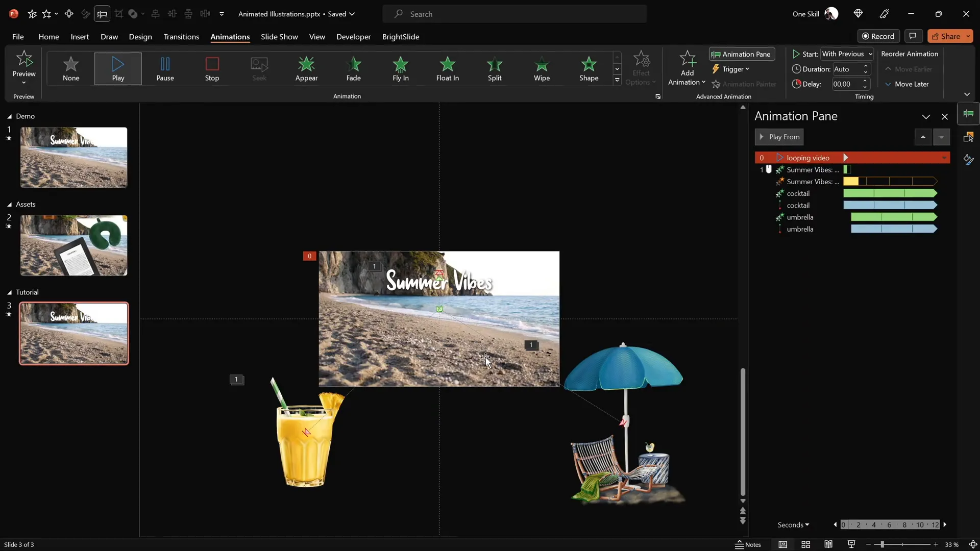Open Add Animation gallery
980x551 pixels.
(686, 68)
